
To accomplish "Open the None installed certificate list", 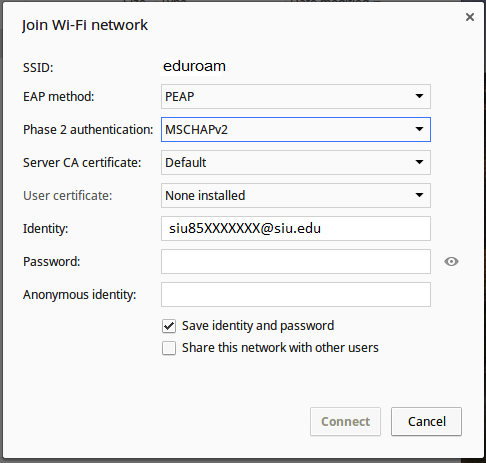I will (296, 195).
